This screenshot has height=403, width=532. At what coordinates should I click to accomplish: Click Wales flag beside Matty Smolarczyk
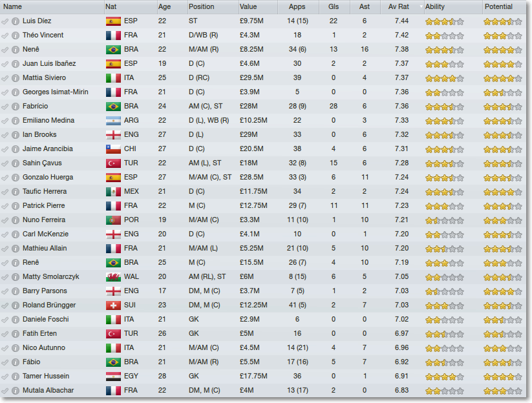click(113, 277)
